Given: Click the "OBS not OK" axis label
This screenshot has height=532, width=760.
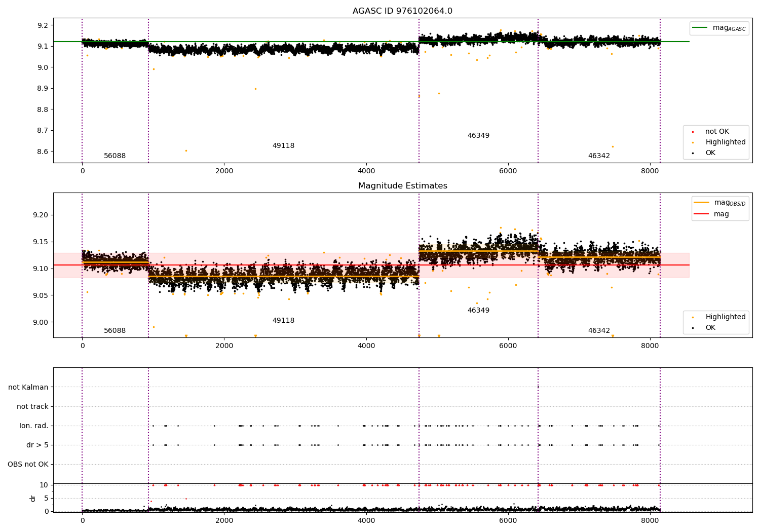Looking at the screenshot, I should coord(28,465).
